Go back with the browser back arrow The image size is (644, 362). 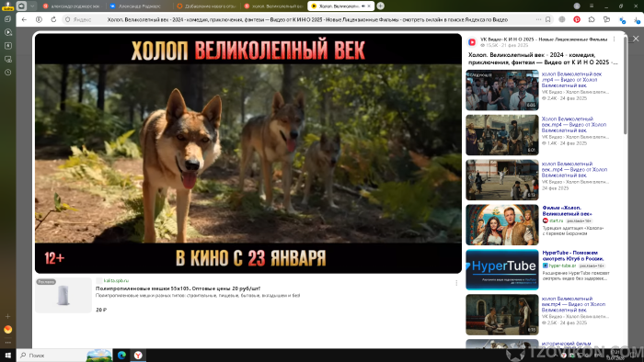(x=24, y=19)
